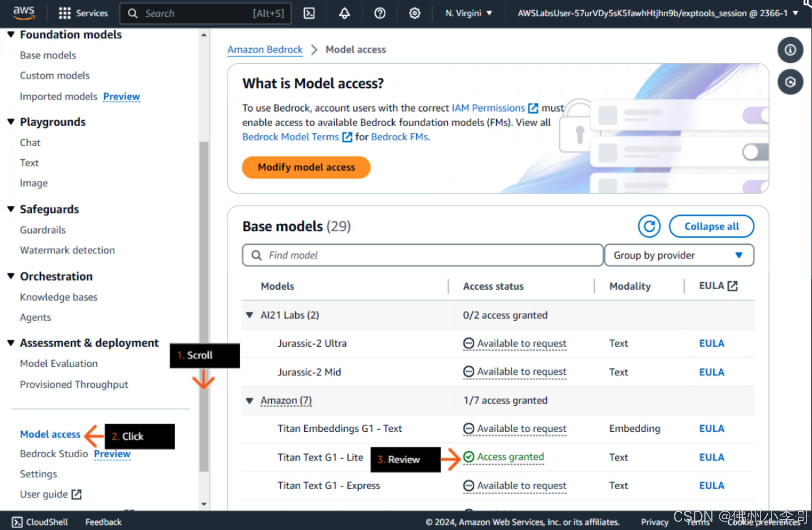Open Bedrock Studio in sidebar
Image resolution: width=812 pixels, height=530 pixels.
54,454
